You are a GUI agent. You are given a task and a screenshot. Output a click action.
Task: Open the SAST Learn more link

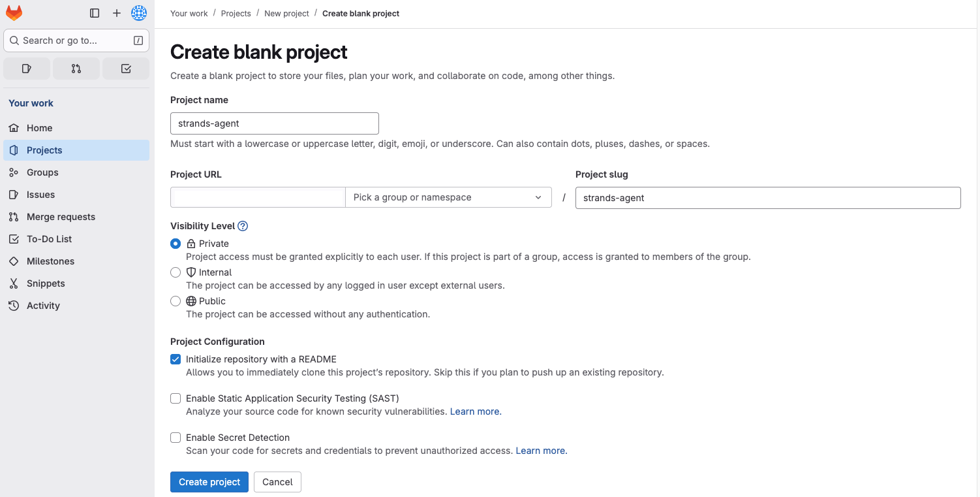pos(475,411)
